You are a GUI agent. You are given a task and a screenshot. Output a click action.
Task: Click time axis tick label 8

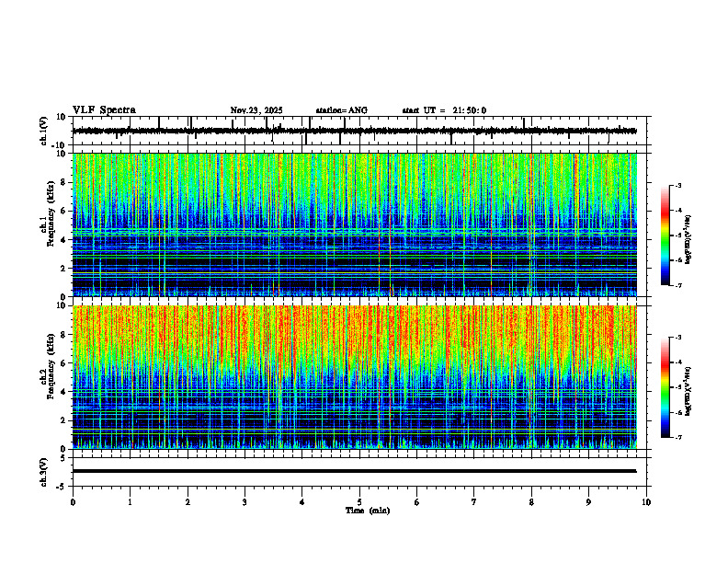coord(531,502)
